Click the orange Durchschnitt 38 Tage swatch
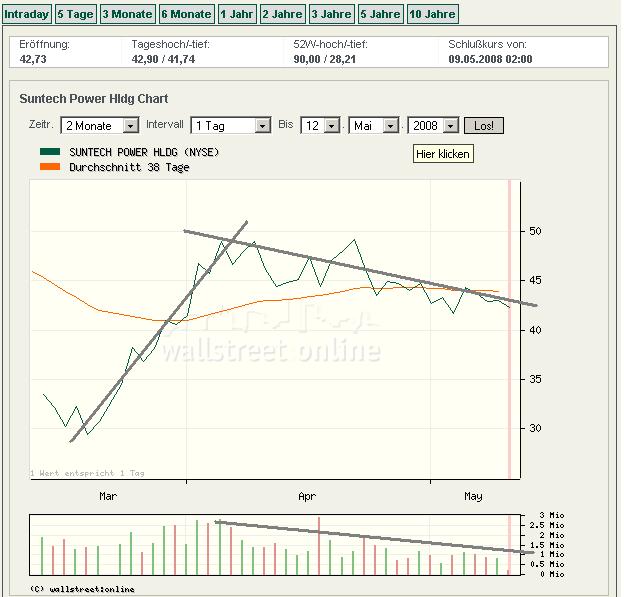This screenshot has width=624, height=597. (50, 167)
